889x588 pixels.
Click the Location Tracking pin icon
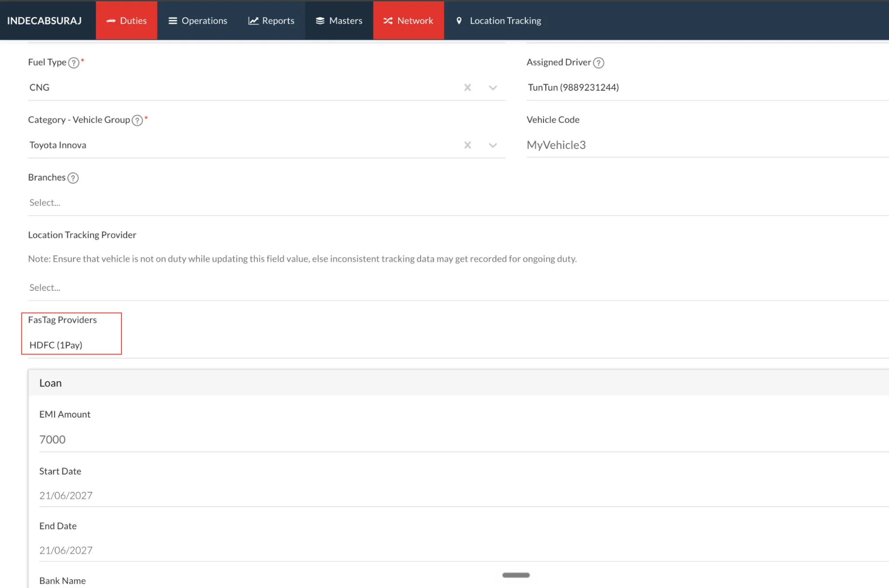click(x=459, y=21)
